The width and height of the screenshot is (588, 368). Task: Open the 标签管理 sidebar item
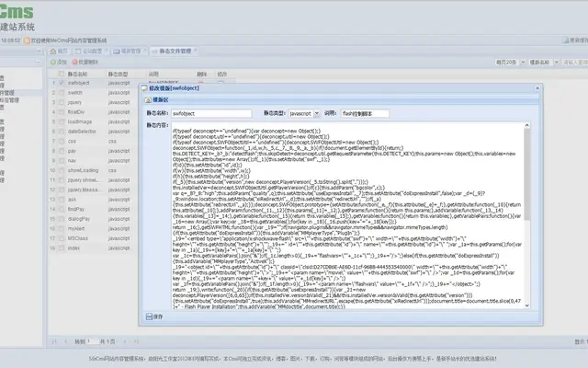[x=9, y=100]
